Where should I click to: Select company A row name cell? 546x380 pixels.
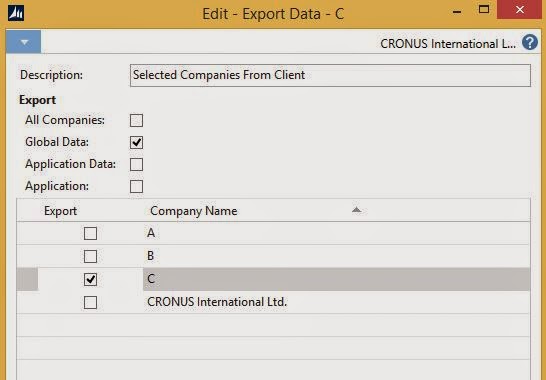tap(336, 233)
